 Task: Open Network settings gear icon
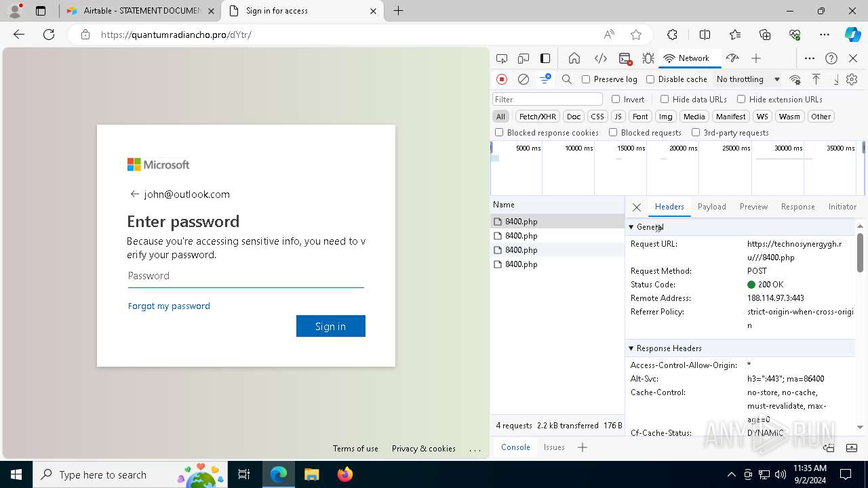852,79
